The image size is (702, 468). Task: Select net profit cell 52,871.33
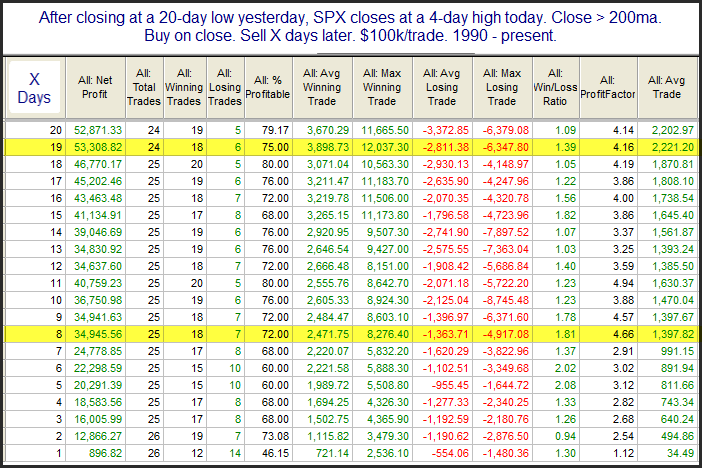[98, 130]
